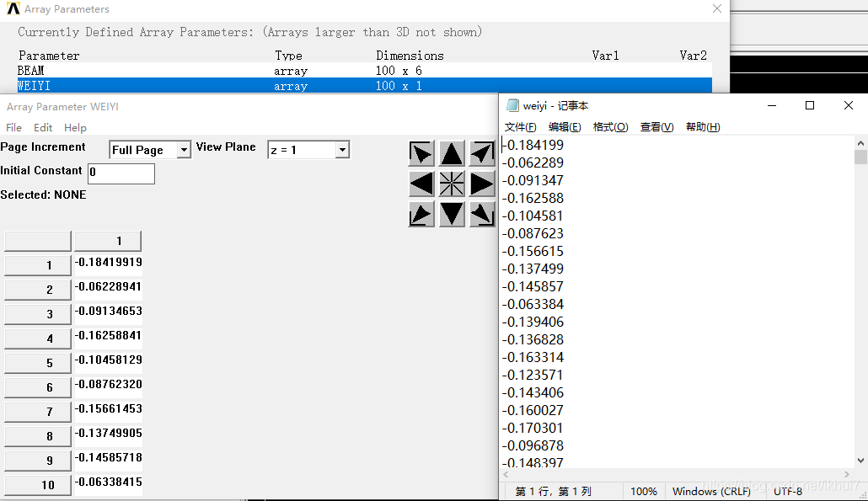Click Notepad vertical scrollbar up arrow
The width and height of the screenshot is (868, 501).
[860, 143]
